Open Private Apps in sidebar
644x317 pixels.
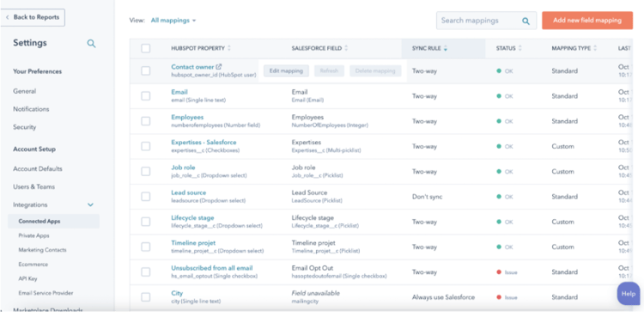click(34, 235)
